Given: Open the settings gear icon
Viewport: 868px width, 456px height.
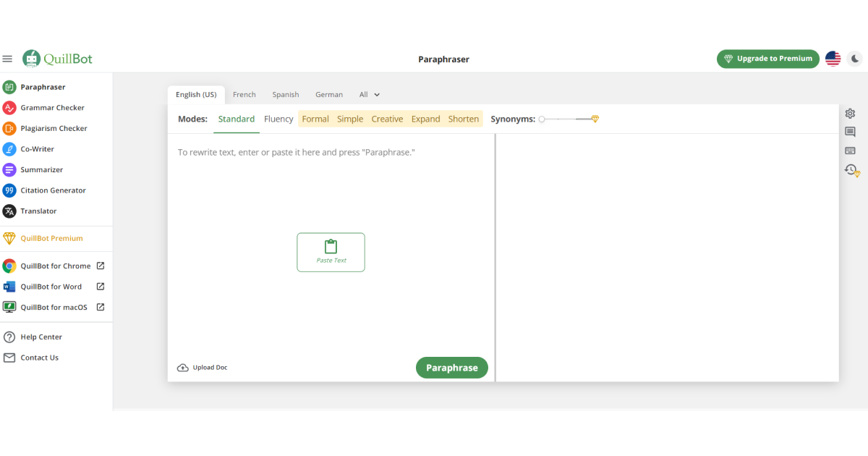Looking at the screenshot, I should point(850,114).
